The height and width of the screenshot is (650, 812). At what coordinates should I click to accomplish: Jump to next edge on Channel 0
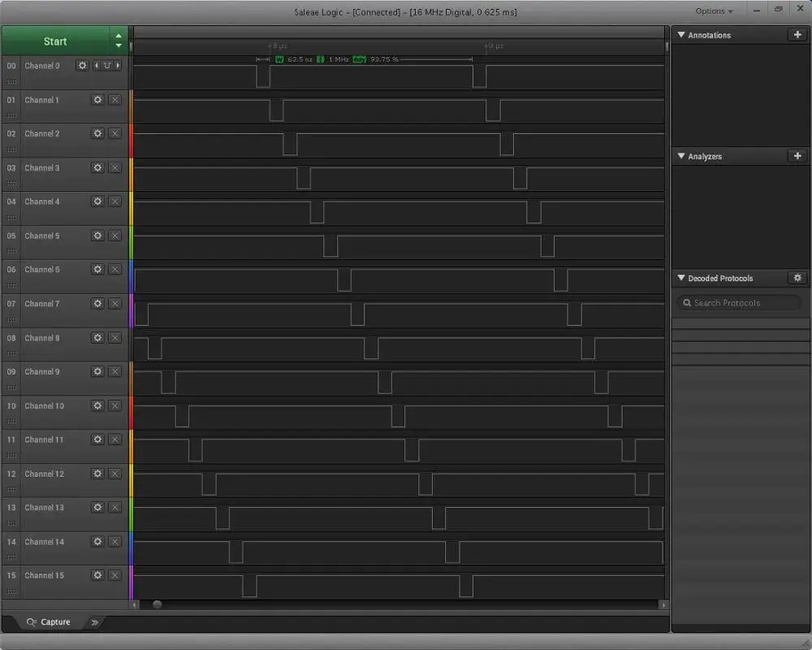118,65
